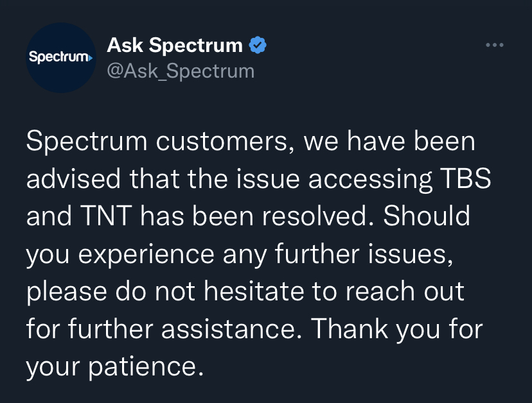Viewport: 532px width, 403px height.
Task: Click the word 'advised' in the tweet
Action: coord(73,178)
